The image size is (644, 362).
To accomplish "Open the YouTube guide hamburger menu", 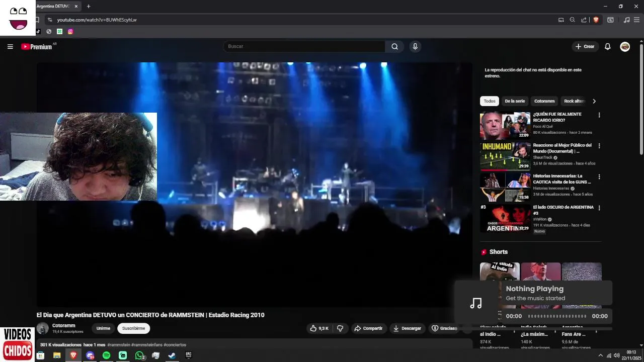I will 10,46.
